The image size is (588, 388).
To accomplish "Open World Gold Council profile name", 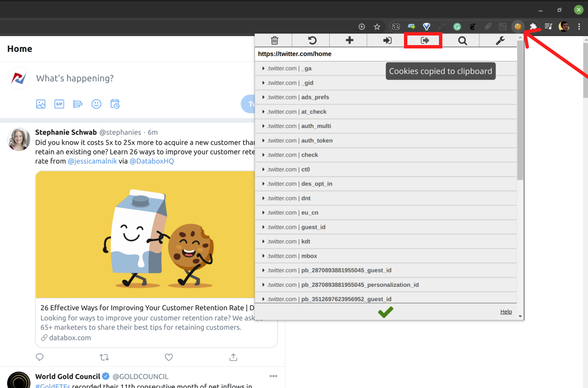I will (68, 376).
